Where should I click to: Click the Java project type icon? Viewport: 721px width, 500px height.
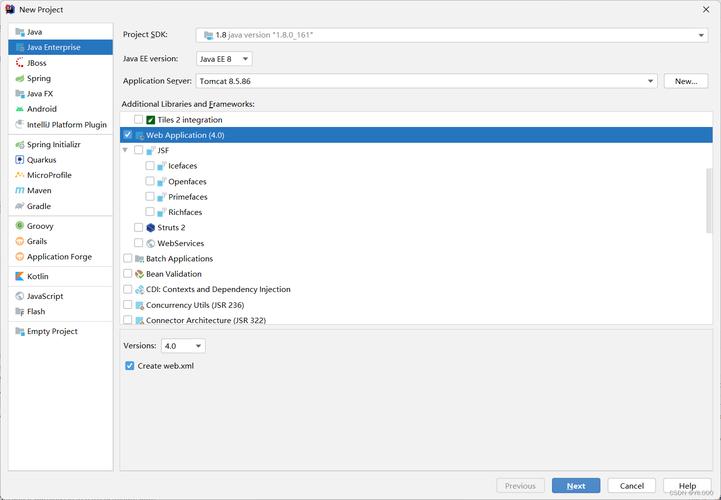pos(20,32)
